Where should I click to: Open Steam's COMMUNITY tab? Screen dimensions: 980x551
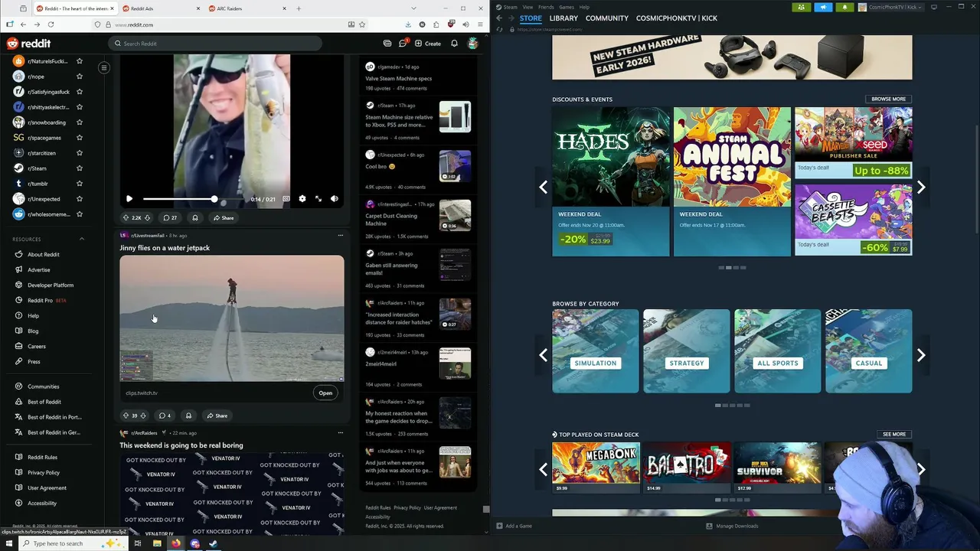pyautogui.click(x=607, y=18)
